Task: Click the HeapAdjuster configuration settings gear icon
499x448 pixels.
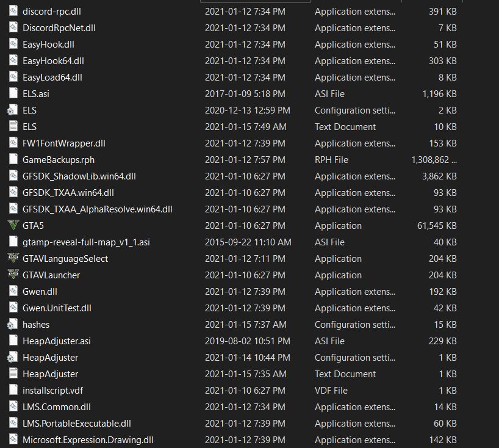Action: click(x=13, y=357)
